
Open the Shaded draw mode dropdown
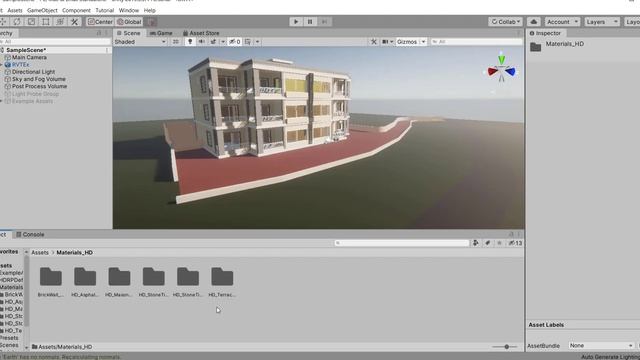(140, 42)
